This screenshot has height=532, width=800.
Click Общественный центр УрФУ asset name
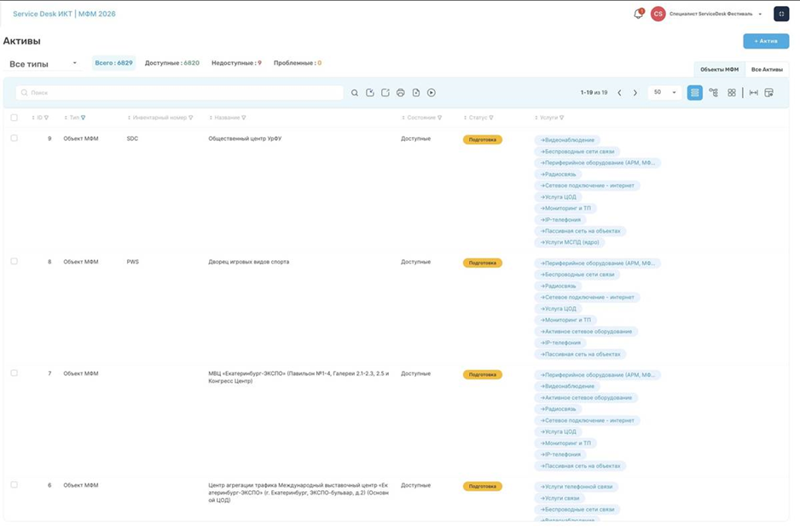[x=245, y=138]
